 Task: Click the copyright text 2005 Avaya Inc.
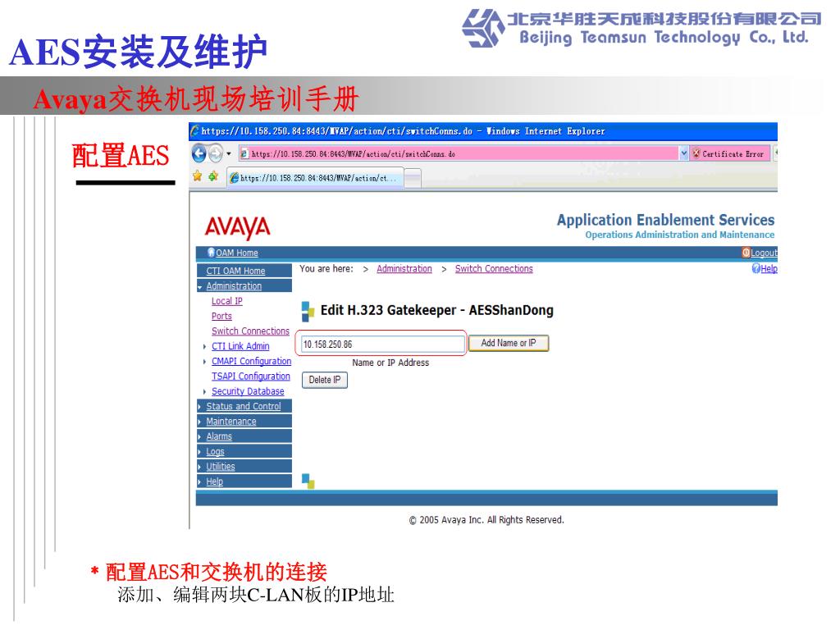[486, 519]
